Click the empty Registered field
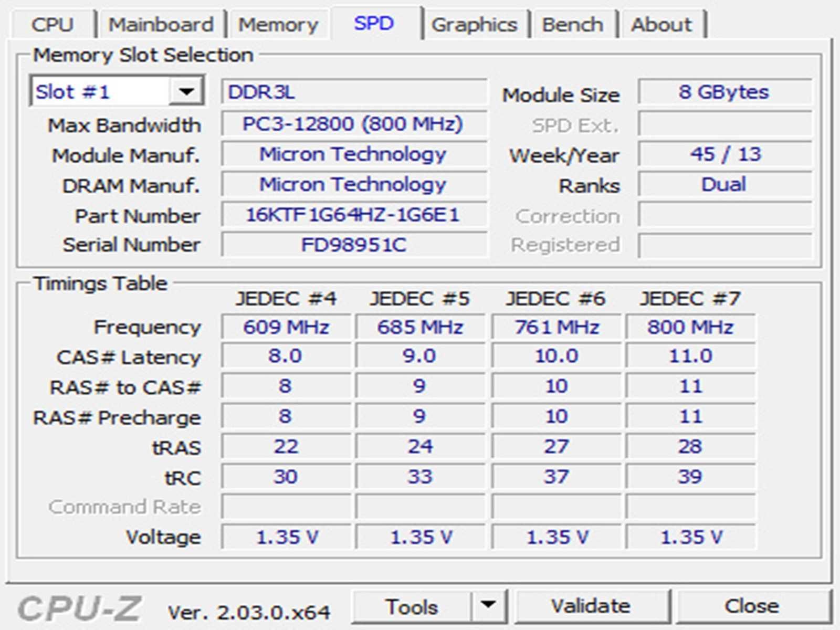The height and width of the screenshot is (630, 840). pyautogui.click(x=725, y=245)
